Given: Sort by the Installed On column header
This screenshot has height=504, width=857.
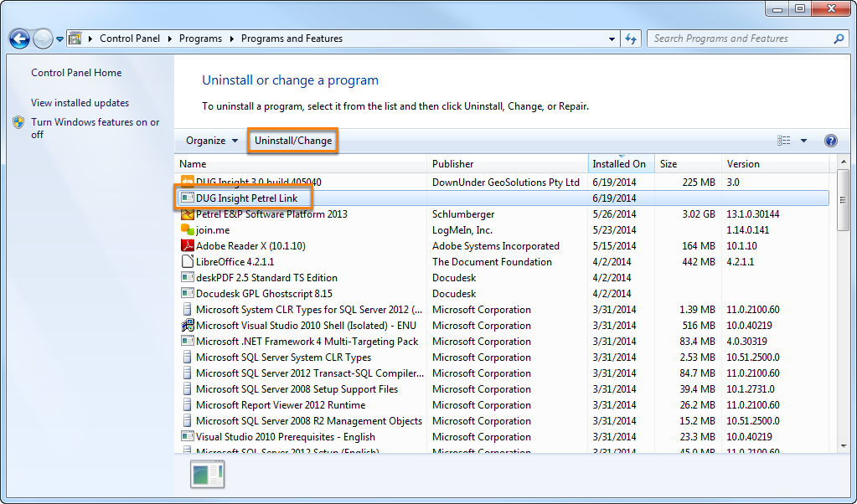Looking at the screenshot, I should 621,164.
